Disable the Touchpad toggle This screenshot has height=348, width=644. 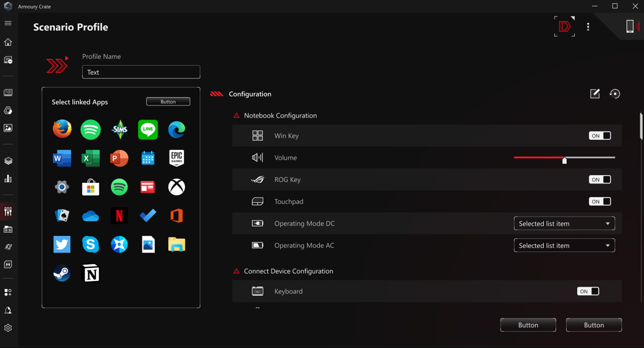600,201
